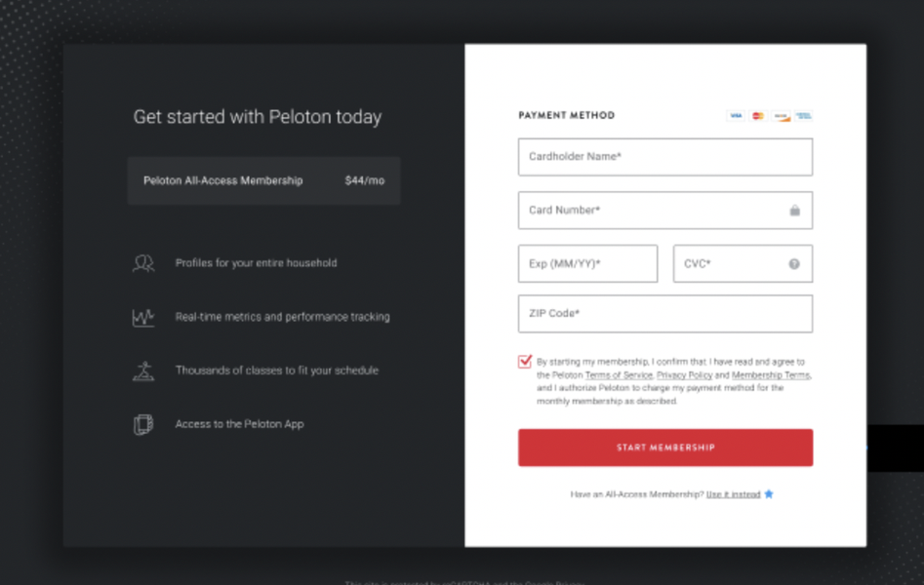Select the Mastercard payment icon
The image size is (924, 585).
(758, 115)
